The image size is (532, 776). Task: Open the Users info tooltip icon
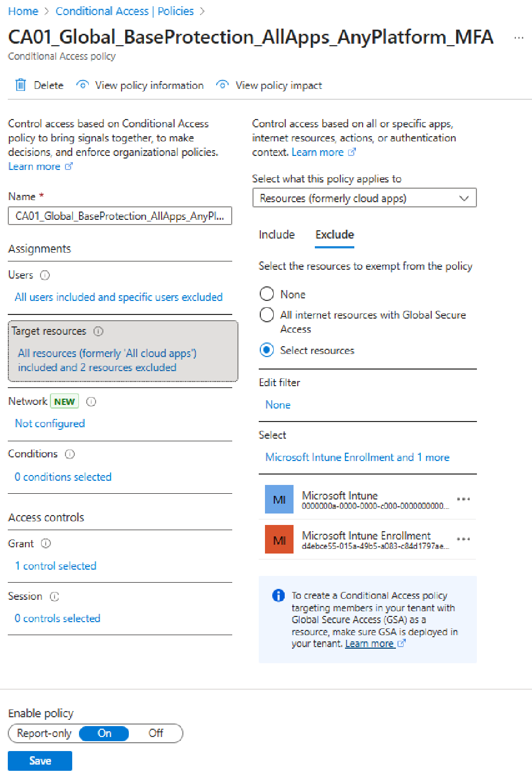coord(46,275)
